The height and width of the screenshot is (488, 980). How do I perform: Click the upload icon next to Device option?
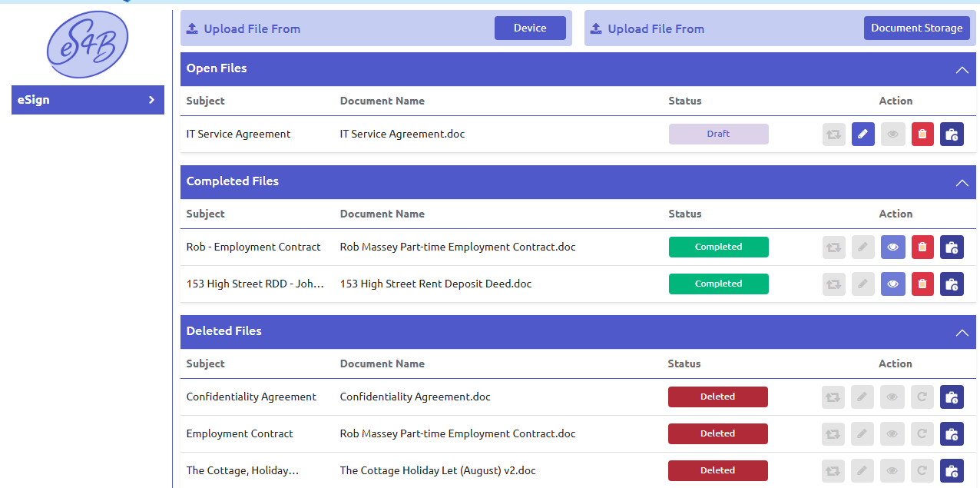click(191, 28)
